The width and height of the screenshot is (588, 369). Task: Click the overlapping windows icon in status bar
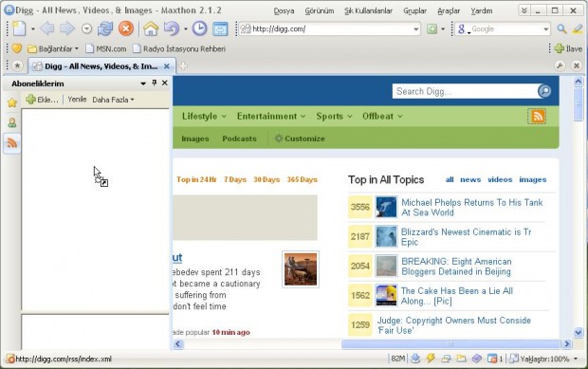[446, 359]
